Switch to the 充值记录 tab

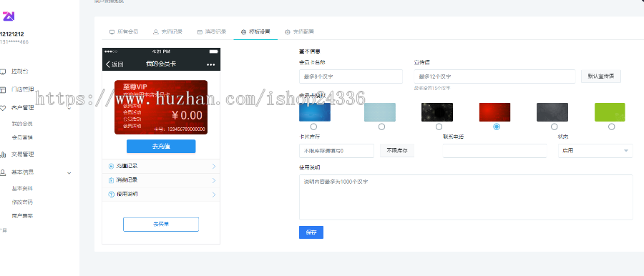click(x=167, y=31)
